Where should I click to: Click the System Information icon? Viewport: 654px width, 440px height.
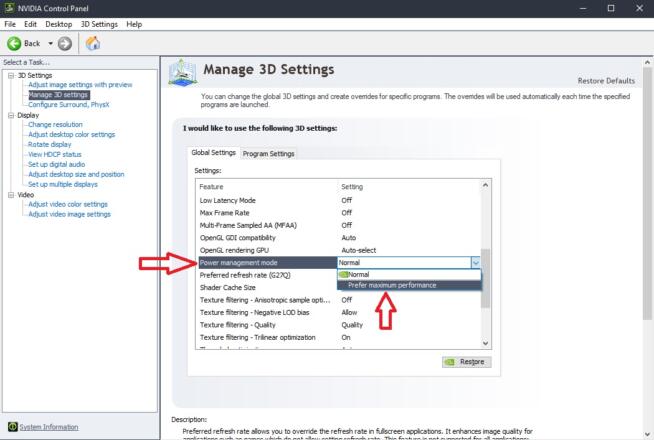(x=13, y=427)
